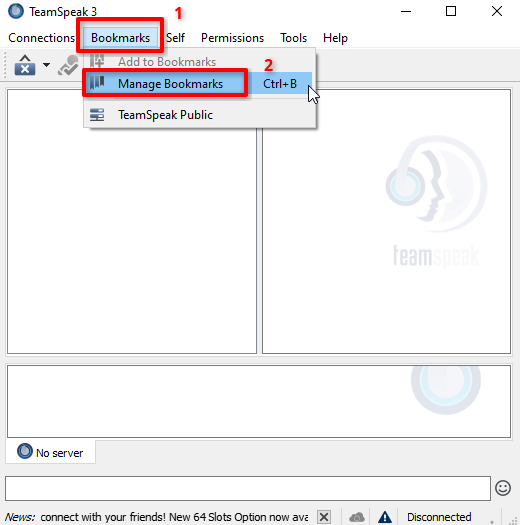Click the disconnect server toolbar icon
Image resolution: width=520 pixels, height=525 pixels.
pos(25,65)
